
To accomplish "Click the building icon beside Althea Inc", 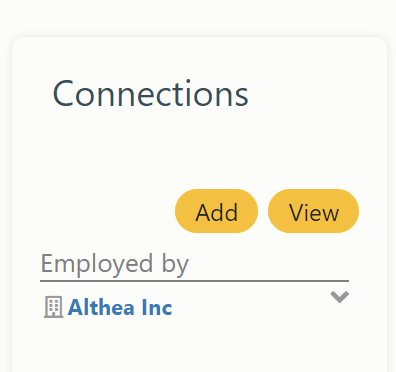I will pos(53,307).
